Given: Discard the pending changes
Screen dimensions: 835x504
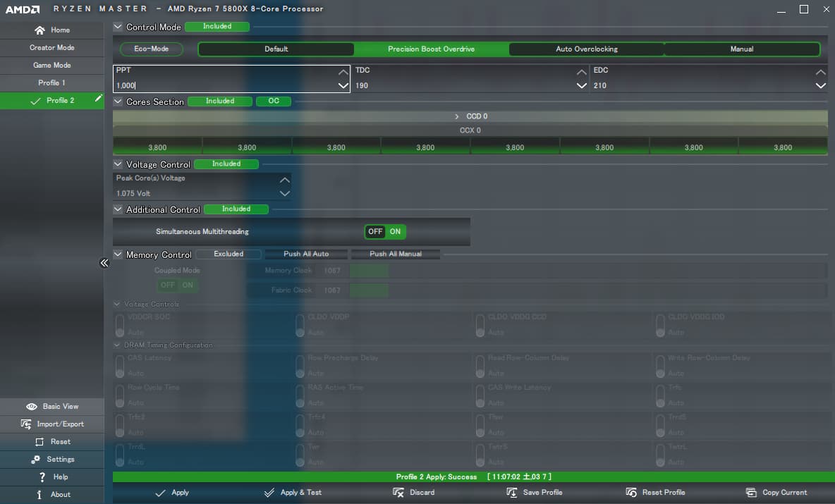Looking at the screenshot, I should [x=414, y=492].
